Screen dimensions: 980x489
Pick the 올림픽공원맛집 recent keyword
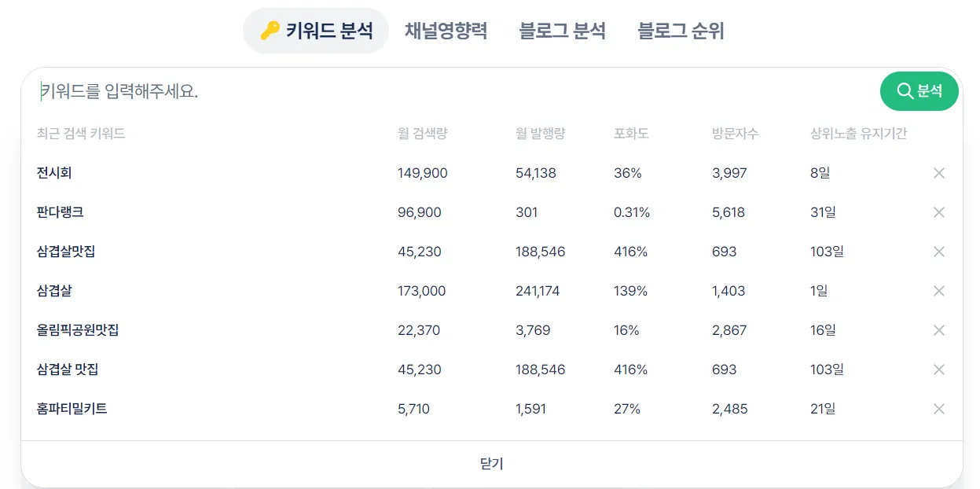(x=78, y=330)
